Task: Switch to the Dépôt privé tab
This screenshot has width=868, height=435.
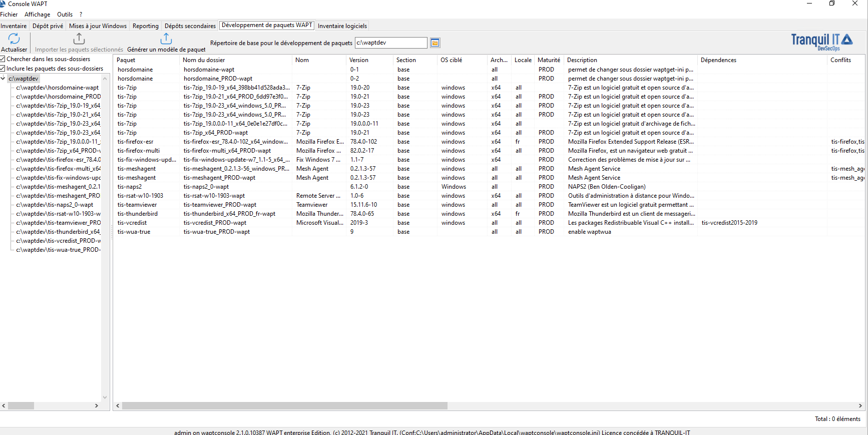Action: click(48, 26)
